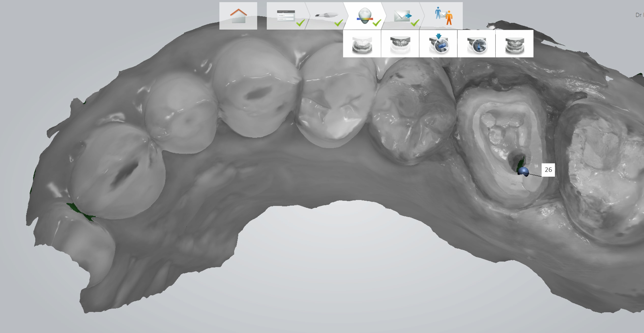The height and width of the screenshot is (333, 644).
Task: Click the tooth number 26 label
Action: coord(548,170)
